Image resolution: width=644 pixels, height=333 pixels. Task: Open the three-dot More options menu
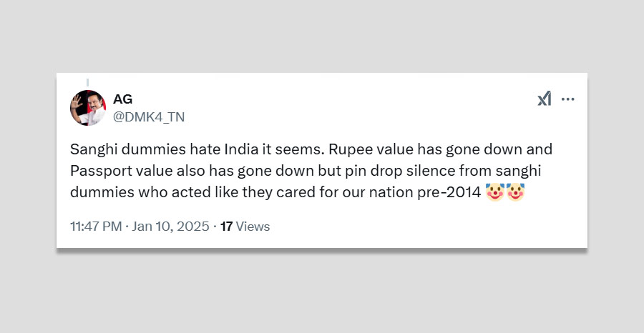tap(568, 99)
